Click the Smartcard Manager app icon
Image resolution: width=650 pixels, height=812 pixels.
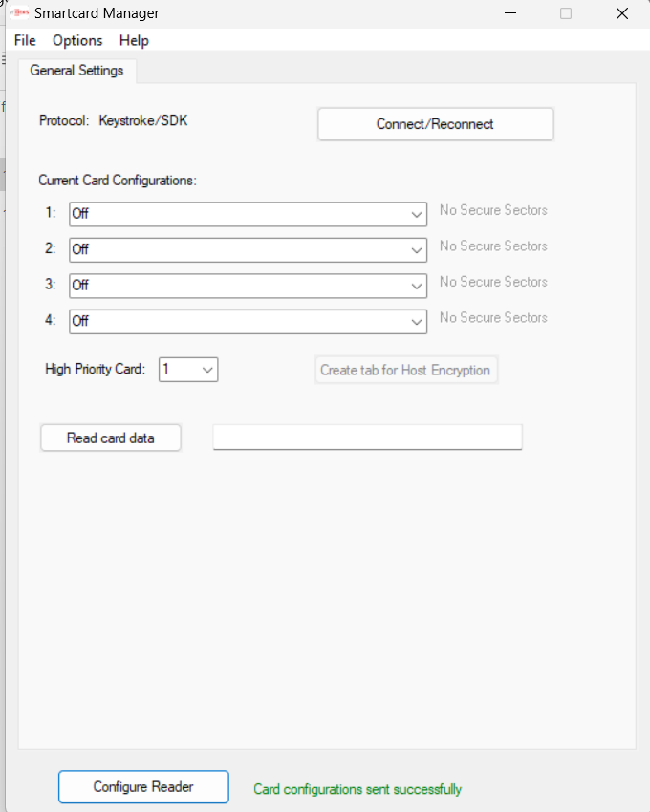click(18, 13)
